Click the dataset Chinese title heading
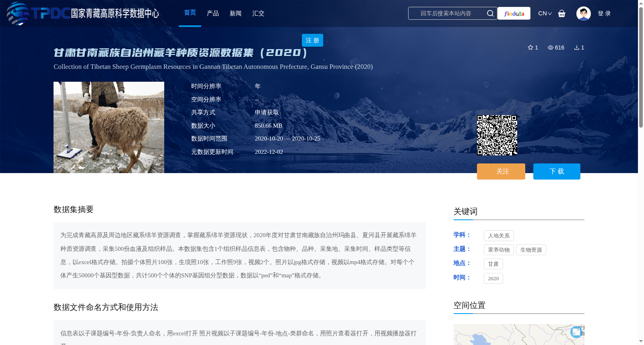 181,52
